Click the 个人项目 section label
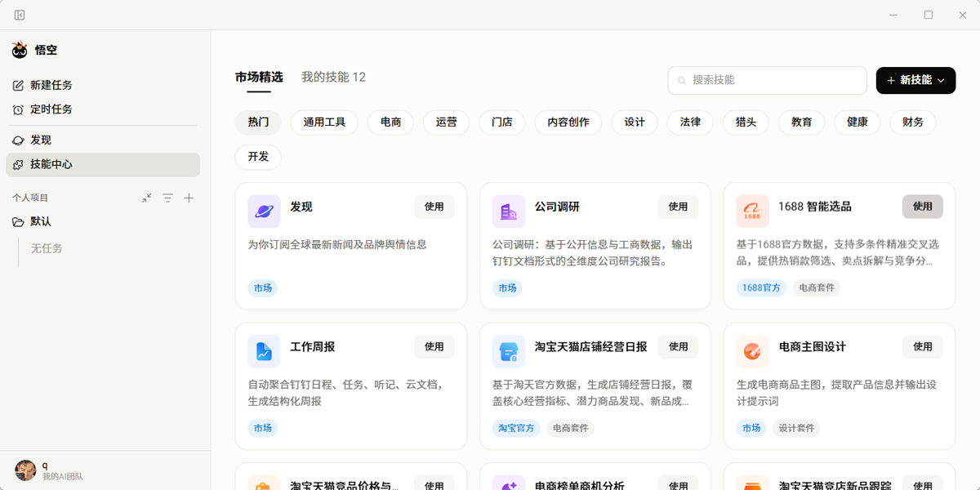The image size is (980, 490). [30, 198]
